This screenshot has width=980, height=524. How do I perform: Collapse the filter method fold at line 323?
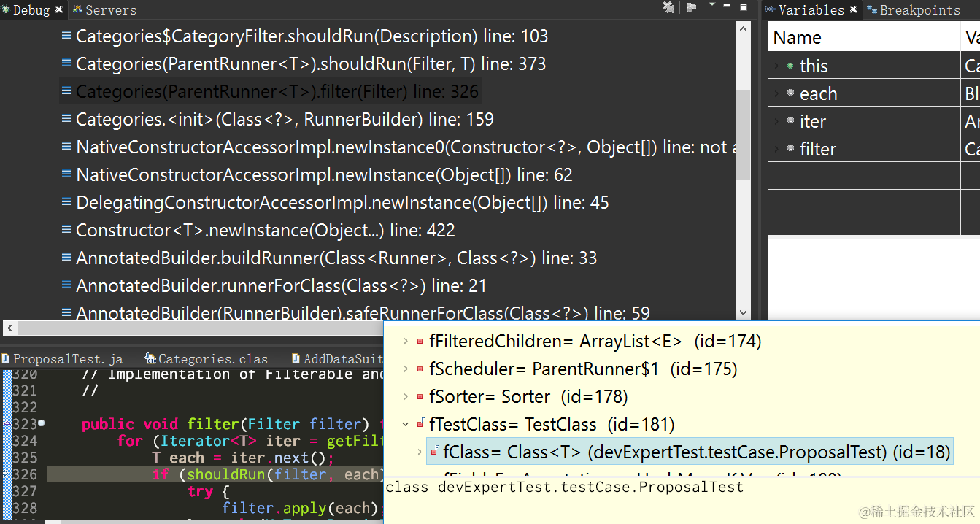(x=42, y=423)
